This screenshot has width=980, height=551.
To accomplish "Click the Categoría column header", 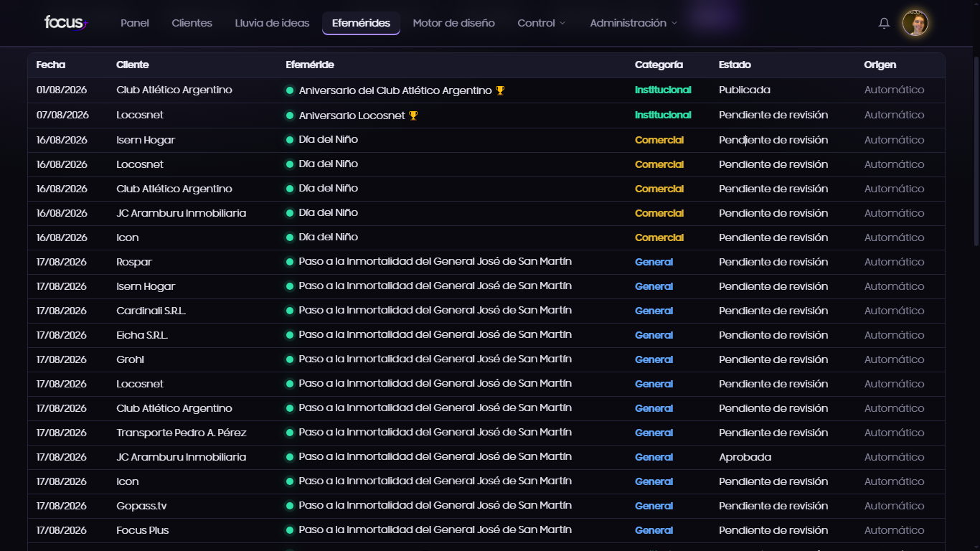I will point(659,65).
